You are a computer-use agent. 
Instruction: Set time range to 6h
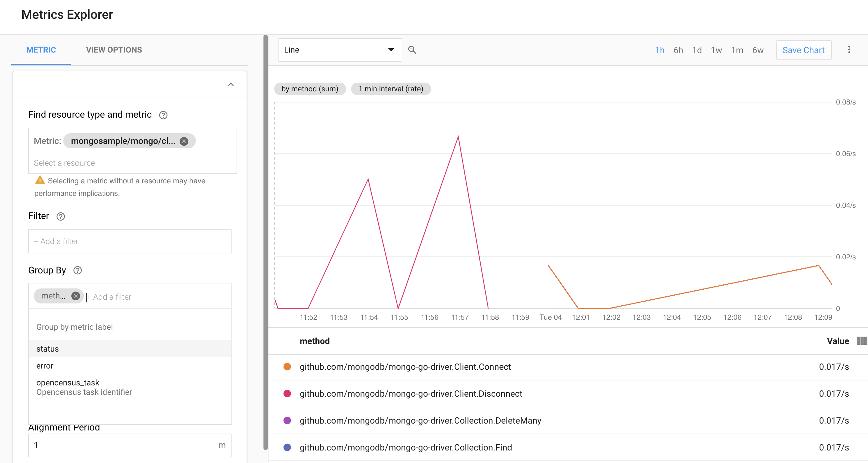tap(678, 50)
